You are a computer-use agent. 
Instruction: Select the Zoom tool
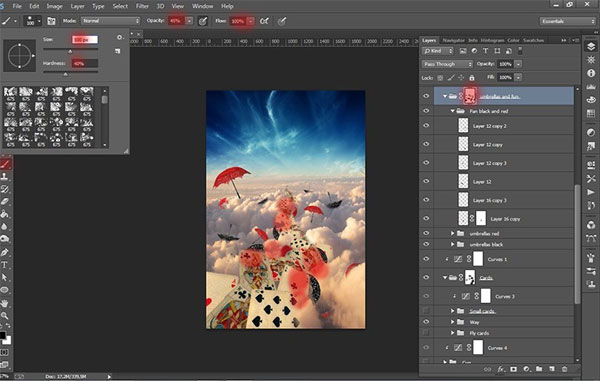(5, 316)
